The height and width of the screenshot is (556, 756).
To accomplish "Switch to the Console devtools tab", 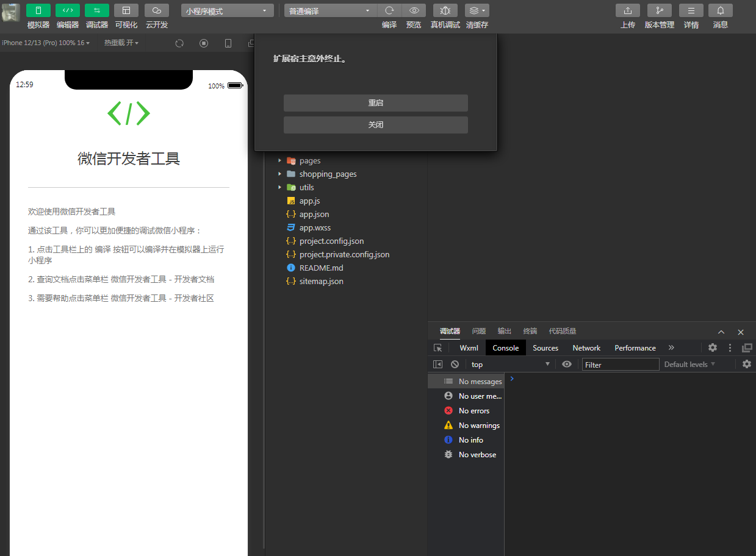I will (x=506, y=348).
